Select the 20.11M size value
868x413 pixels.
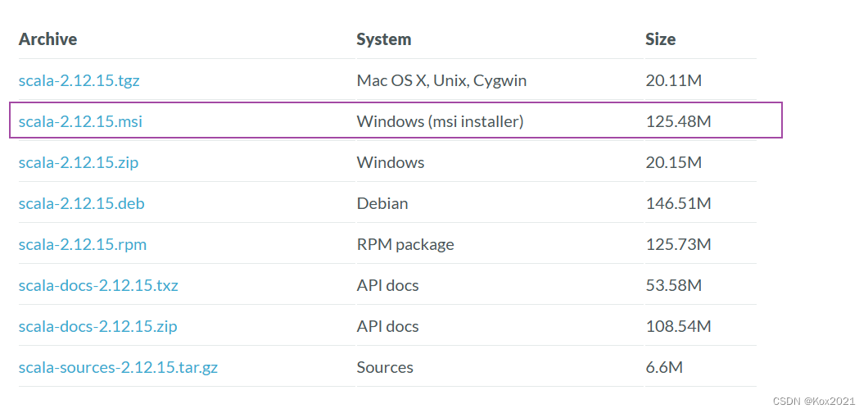[674, 81]
